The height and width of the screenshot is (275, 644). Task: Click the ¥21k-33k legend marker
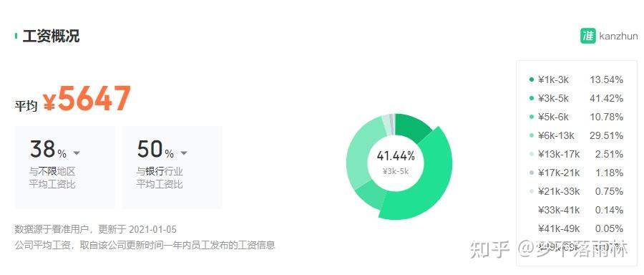click(x=532, y=191)
